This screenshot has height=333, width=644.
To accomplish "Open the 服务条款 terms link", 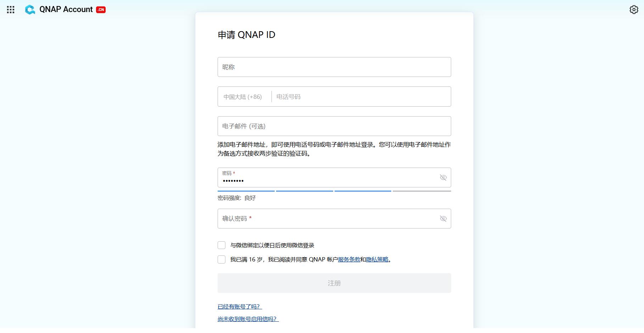I will coord(349,259).
